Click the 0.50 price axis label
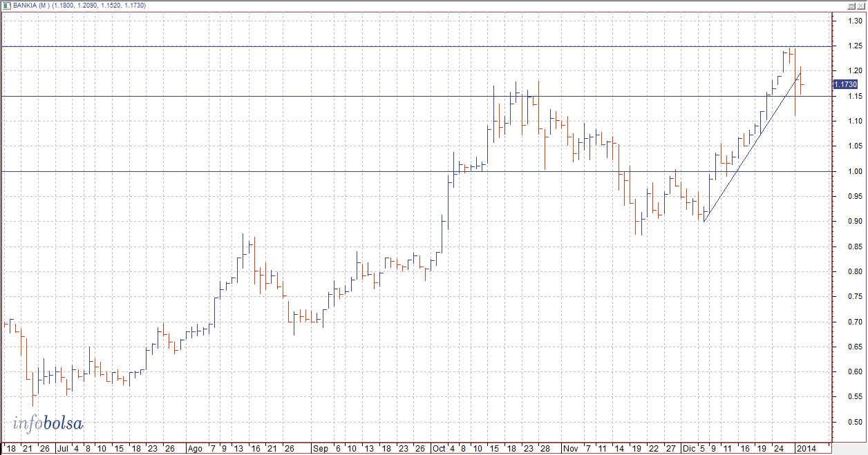The width and height of the screenshot is (868, 455). click(x=856, y=422)
